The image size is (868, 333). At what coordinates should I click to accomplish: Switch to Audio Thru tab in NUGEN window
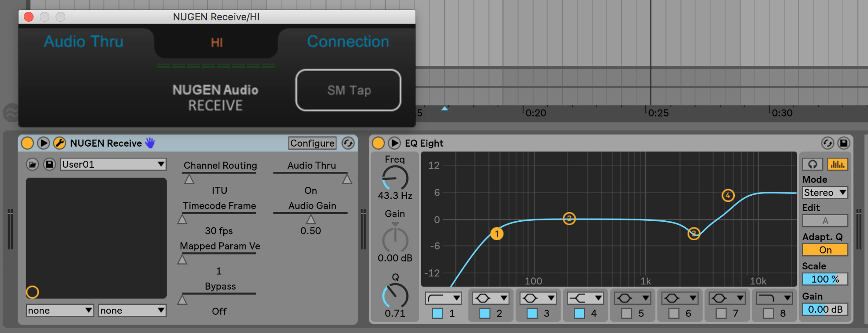coord(84,42)
